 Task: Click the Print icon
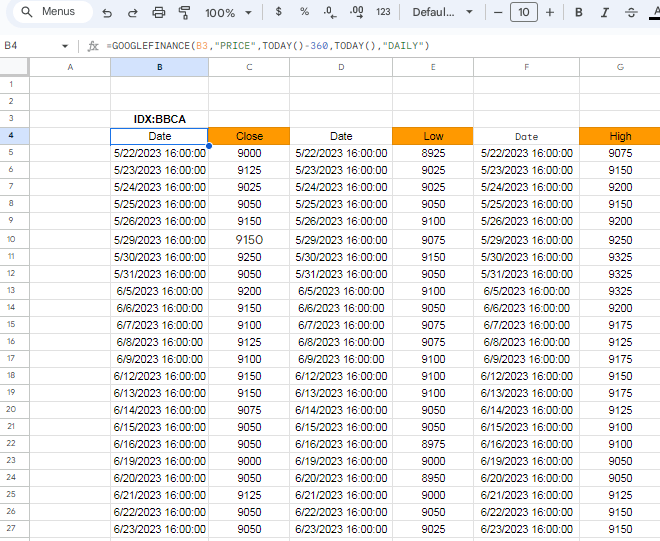tap(159, 13)
